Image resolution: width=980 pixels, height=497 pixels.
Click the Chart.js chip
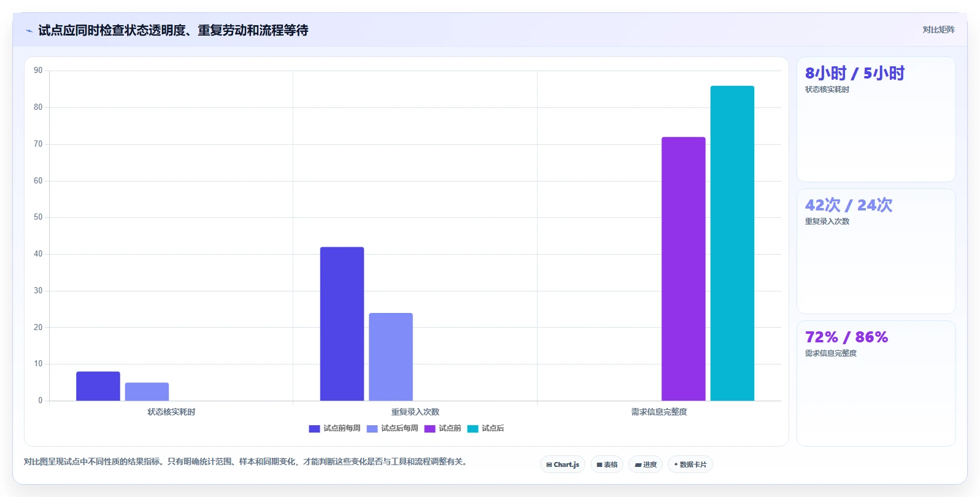563,464
